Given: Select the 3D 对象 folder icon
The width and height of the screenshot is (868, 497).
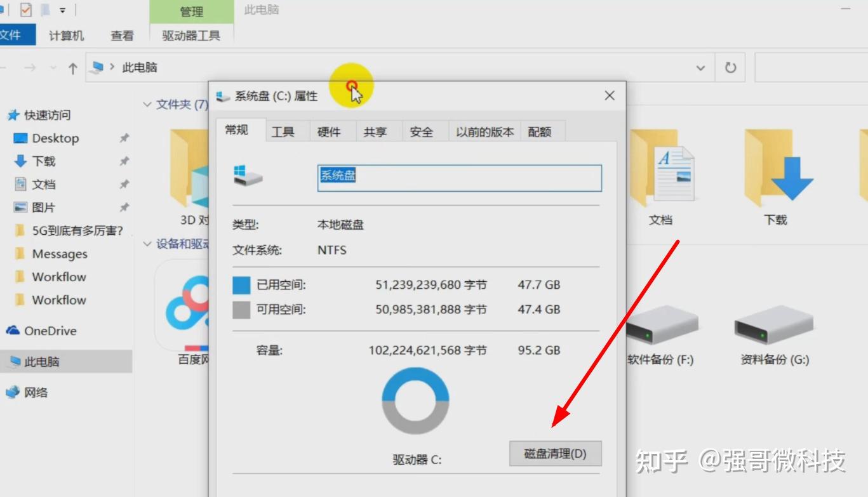Looking at the screenshot, I should 189,168.
